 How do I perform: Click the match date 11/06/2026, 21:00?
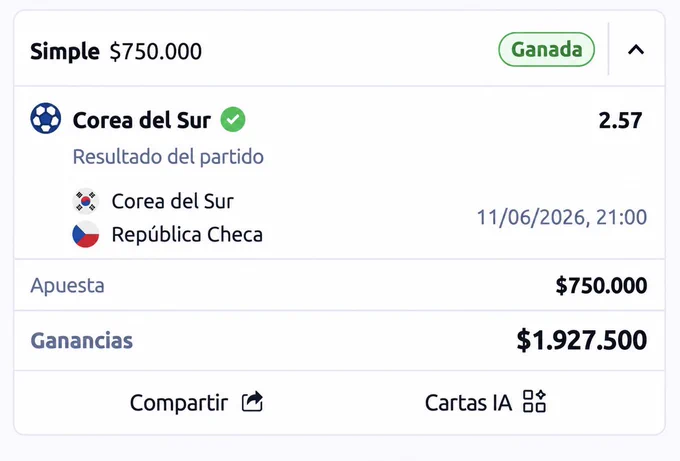[x=562, y=217]
